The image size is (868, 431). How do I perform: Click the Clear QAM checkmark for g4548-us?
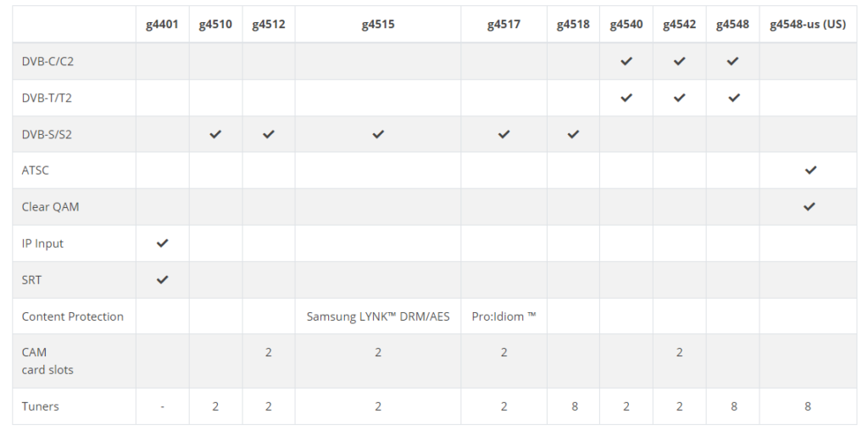(809, 207)
